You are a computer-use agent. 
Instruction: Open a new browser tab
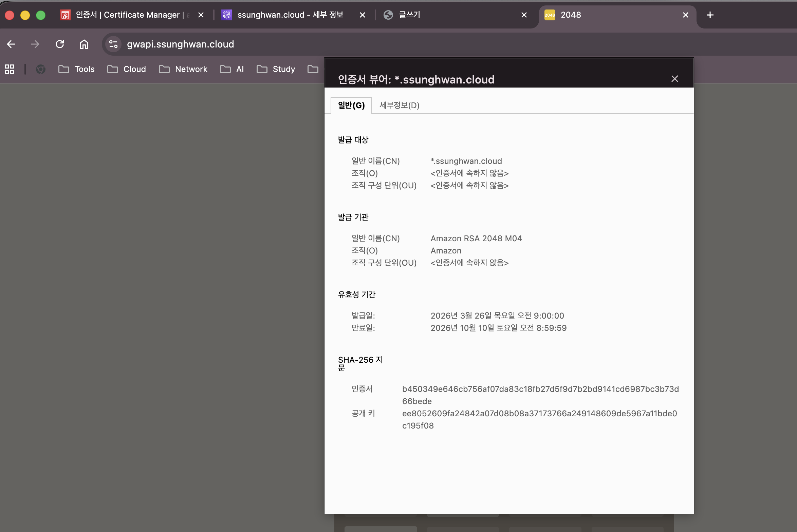tap(710, 15)
